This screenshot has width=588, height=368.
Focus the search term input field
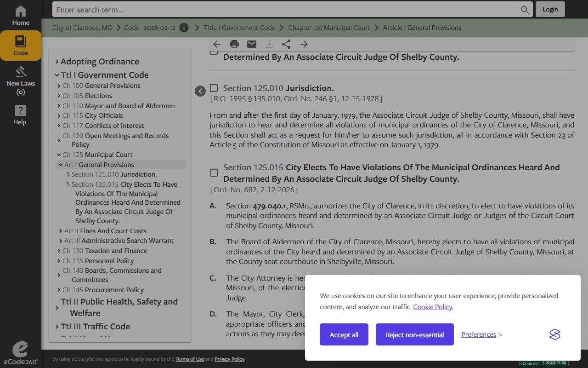click(x=287, y=10)
